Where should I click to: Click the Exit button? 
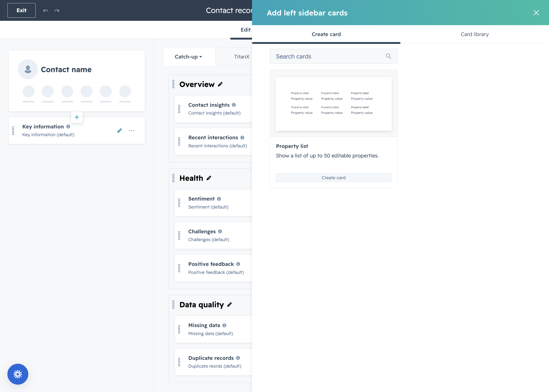tap(21, 10)
